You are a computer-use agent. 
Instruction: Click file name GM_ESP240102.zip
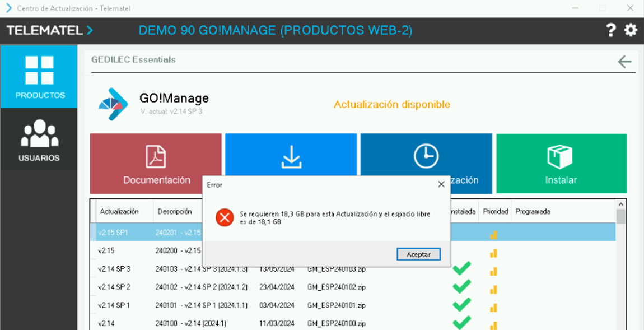[337, 287]
